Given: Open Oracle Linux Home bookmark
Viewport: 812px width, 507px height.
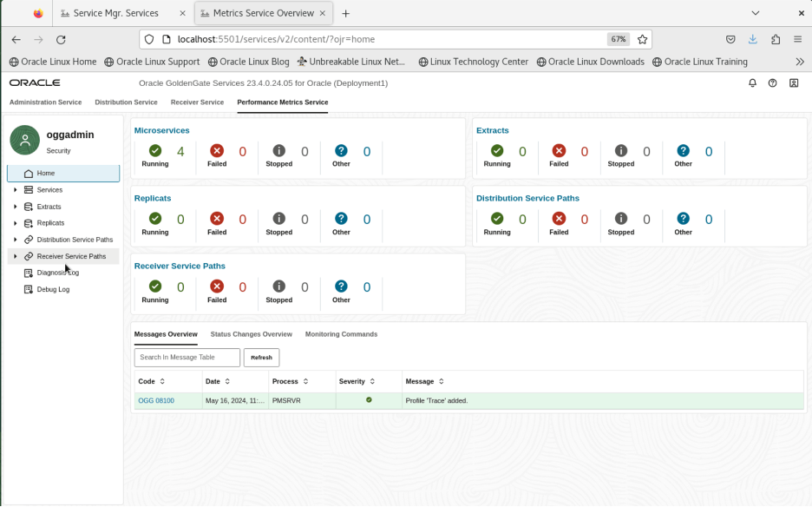Looking at the screenshot, I should pos(53,62).
